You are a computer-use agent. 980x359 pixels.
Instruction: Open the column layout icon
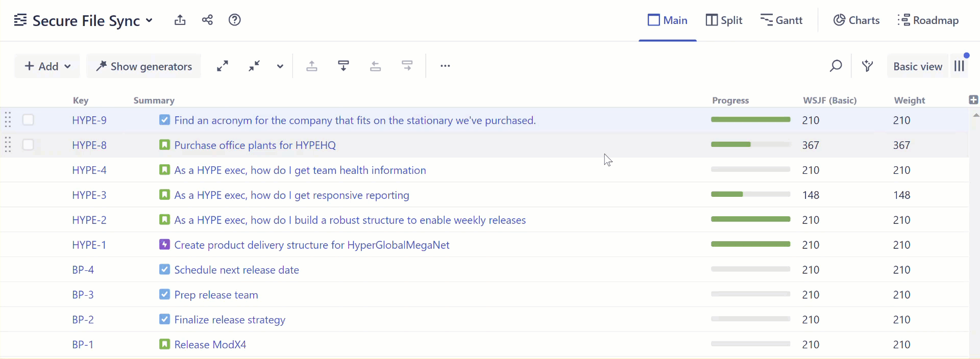click(x=960, y=66)
